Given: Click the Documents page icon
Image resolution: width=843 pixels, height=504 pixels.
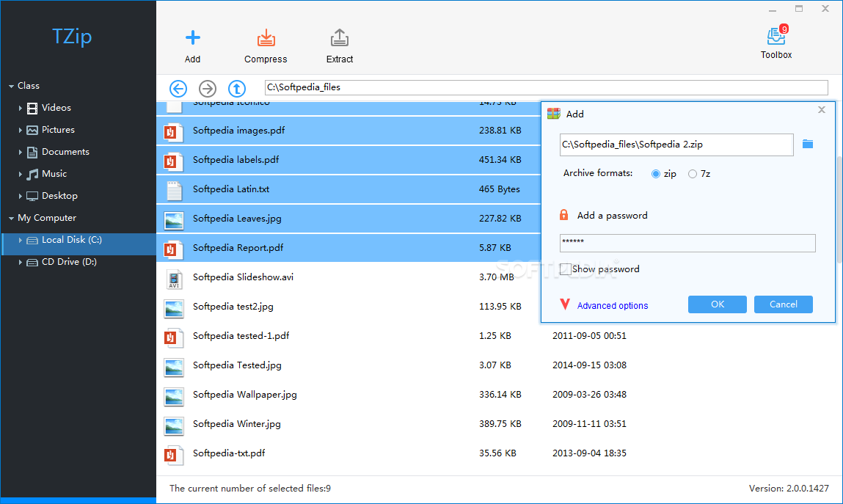Looking at the screenshot, I should (x=32, y=152).
